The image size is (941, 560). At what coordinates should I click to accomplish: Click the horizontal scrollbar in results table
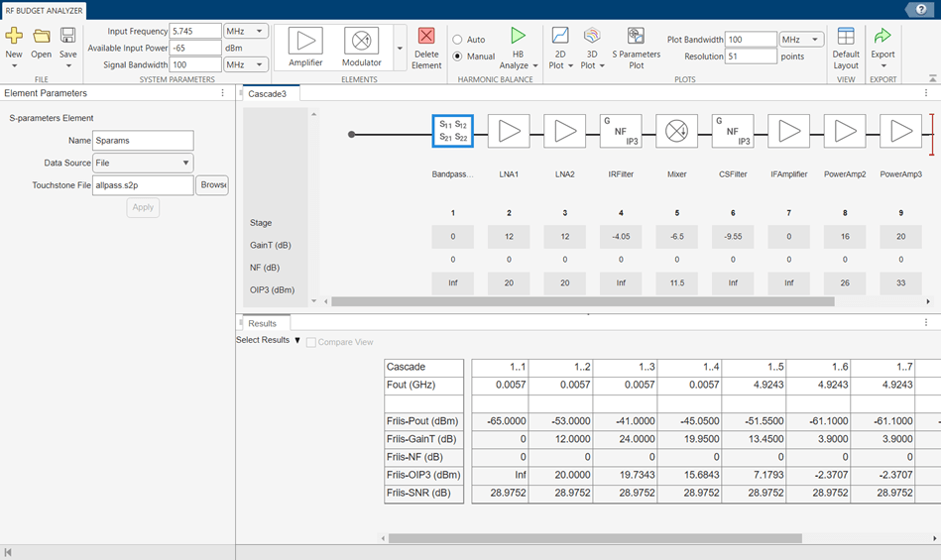[x=595, y=539]
